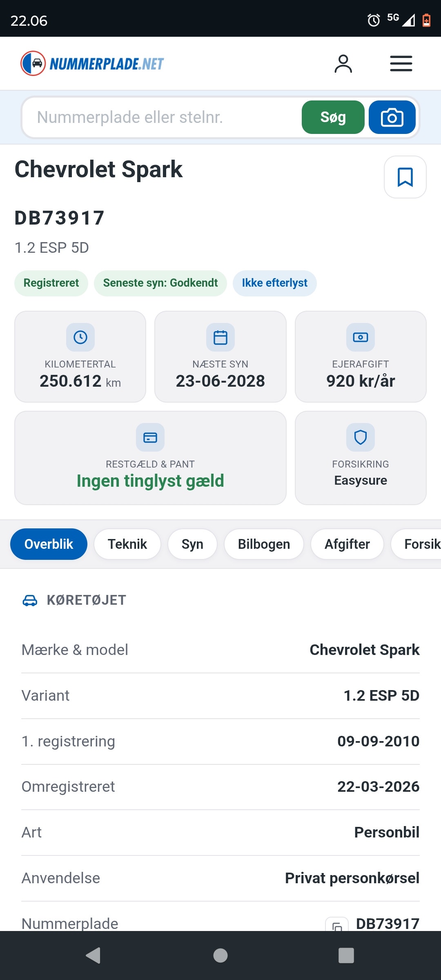The width and height of the screenshot is (441, 980).
Task: Select the Overblik tab
Action: [49, 544]
